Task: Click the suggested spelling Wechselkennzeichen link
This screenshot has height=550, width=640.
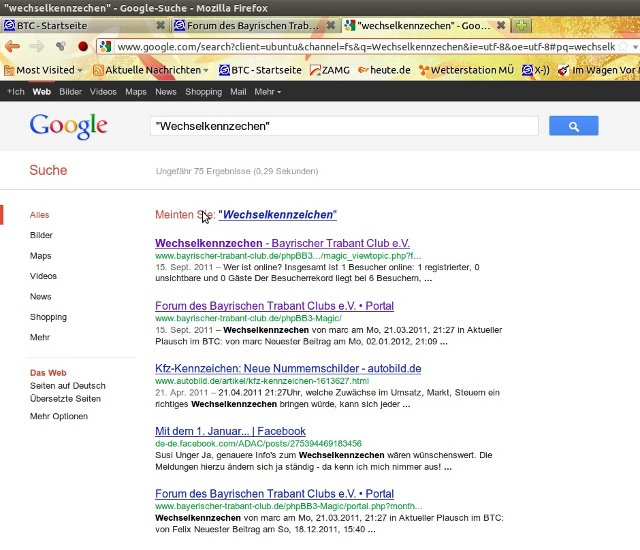Action: 278,215
